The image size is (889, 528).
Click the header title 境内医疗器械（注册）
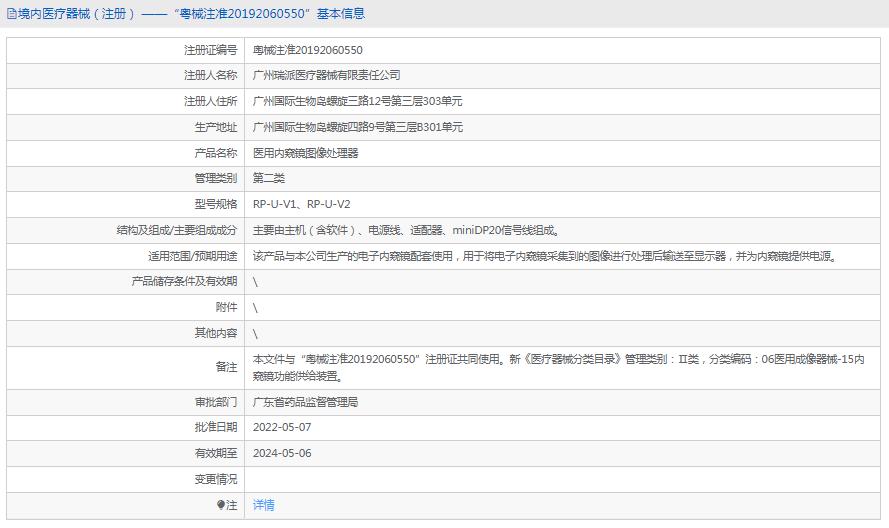click(77, 14)
